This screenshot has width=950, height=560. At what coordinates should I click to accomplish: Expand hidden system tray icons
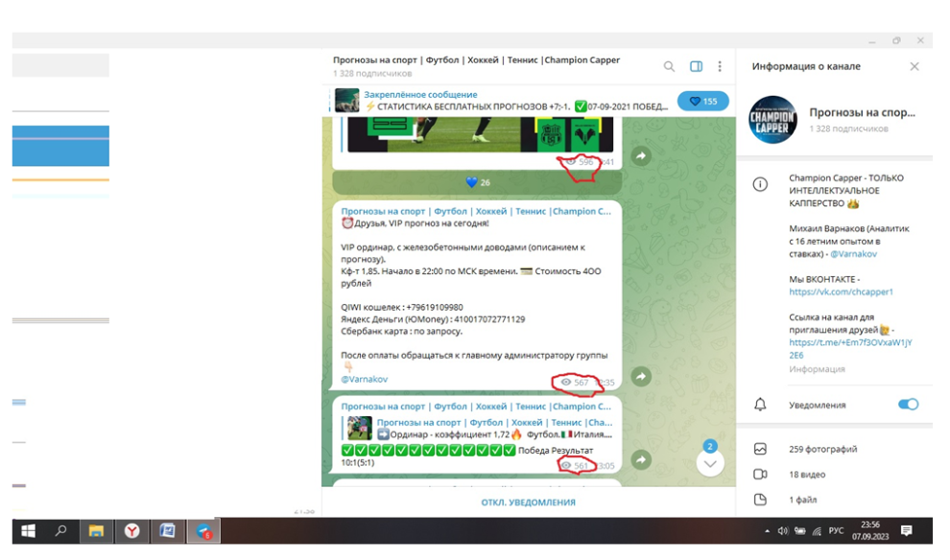coord(767,531)
